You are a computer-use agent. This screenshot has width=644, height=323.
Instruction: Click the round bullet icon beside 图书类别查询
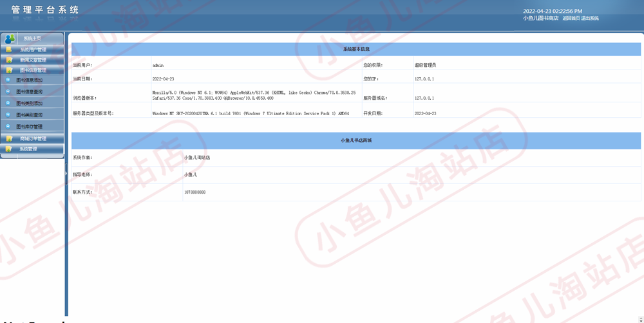coord(8,115)
